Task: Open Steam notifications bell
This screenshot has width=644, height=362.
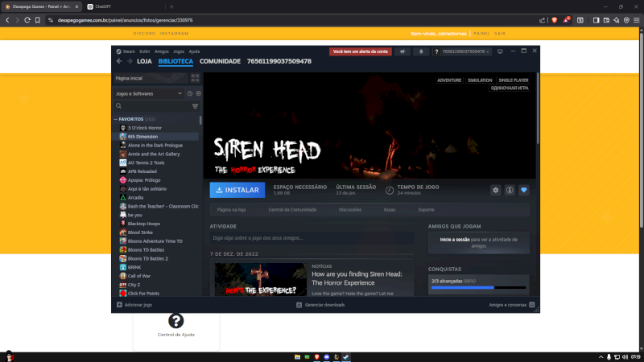Action: point(420,51)
